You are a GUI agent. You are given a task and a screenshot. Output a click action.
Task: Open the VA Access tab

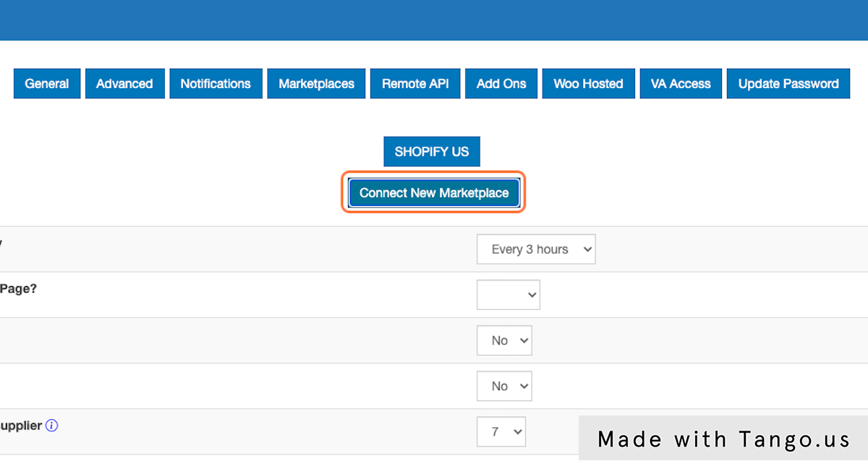pyautogui.click(x=681, y=84)
